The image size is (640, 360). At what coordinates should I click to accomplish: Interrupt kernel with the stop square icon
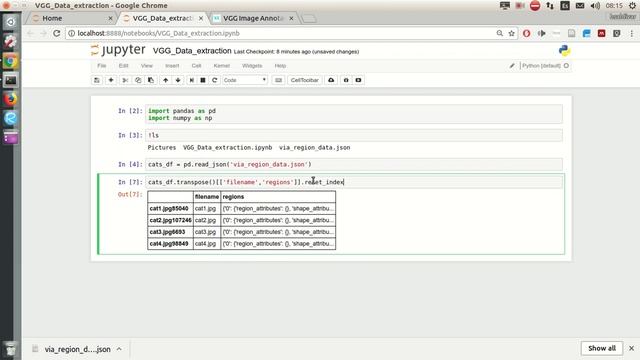[x=203, y=80]
